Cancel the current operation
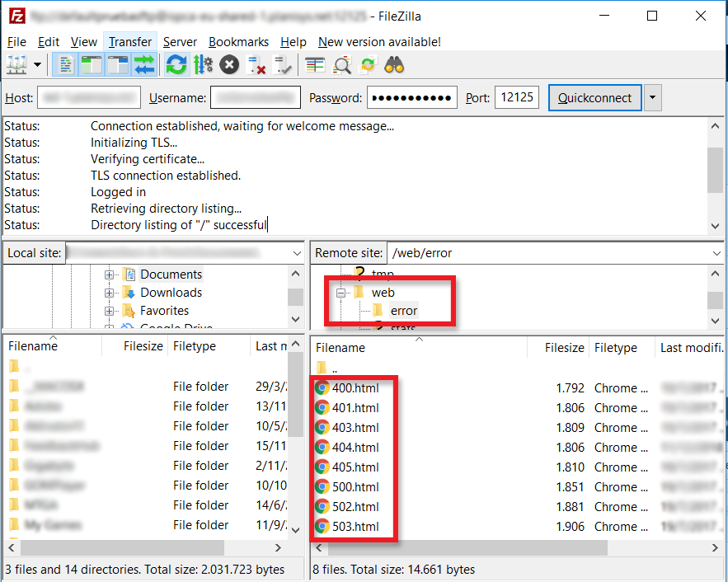The image size is (728, 582). click(x=229, y=65)
